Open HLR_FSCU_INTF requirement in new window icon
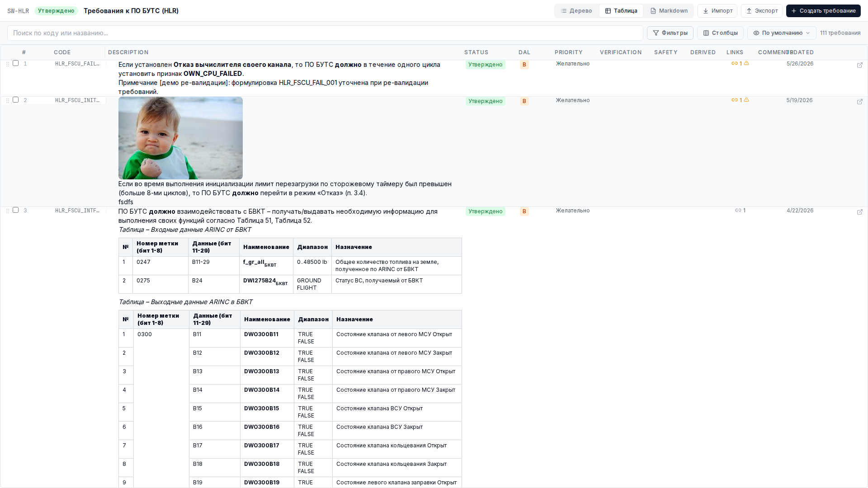The image size is (868, 488). (x=860, y=212)
